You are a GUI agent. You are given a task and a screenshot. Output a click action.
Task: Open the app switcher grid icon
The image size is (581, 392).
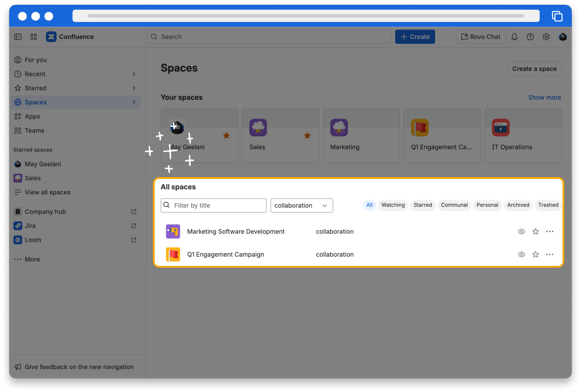34,37
